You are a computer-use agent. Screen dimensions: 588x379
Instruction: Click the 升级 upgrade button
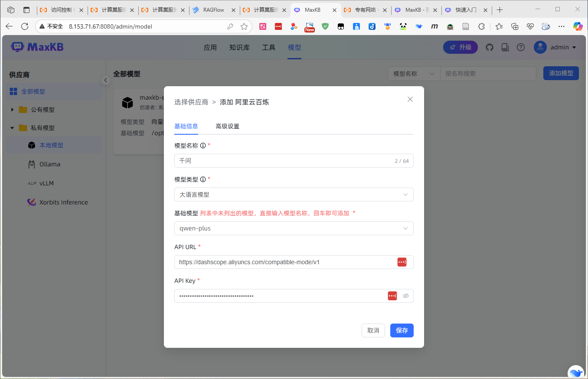tap(461, 47)
